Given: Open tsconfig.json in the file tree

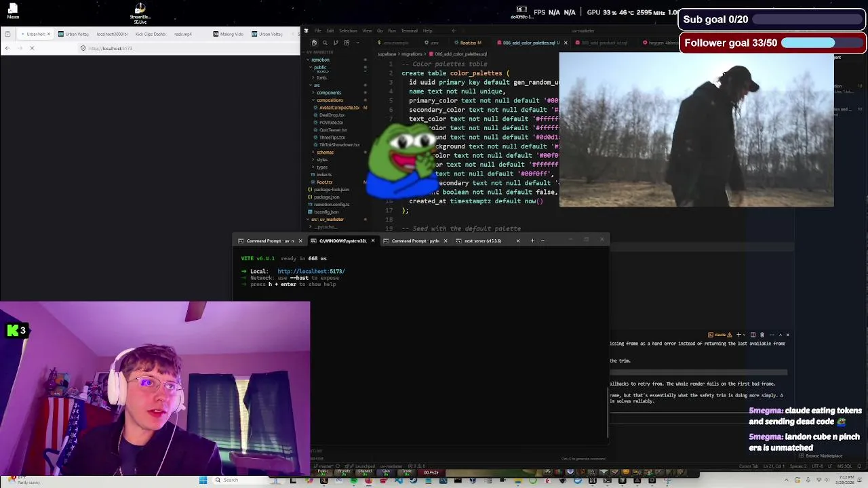Looking at the screenshot, I should 326,212.
